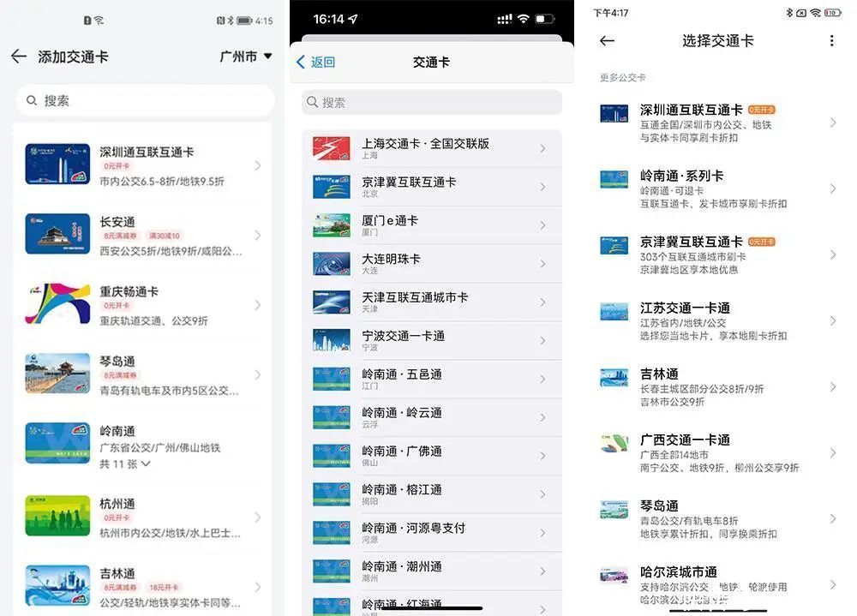Screen dimensions: 857x616
Task: Select the 江苏交通一卡通 card icon
Action: point(614,312)
